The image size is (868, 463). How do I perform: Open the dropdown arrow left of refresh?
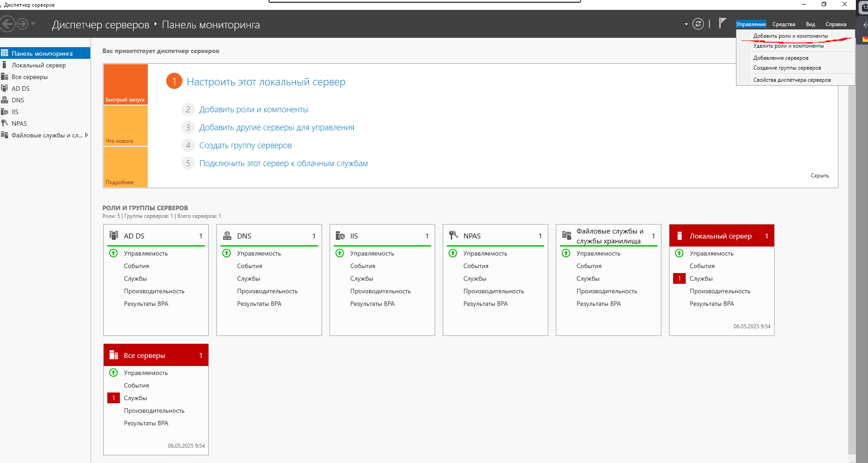[x=686, y=24]
